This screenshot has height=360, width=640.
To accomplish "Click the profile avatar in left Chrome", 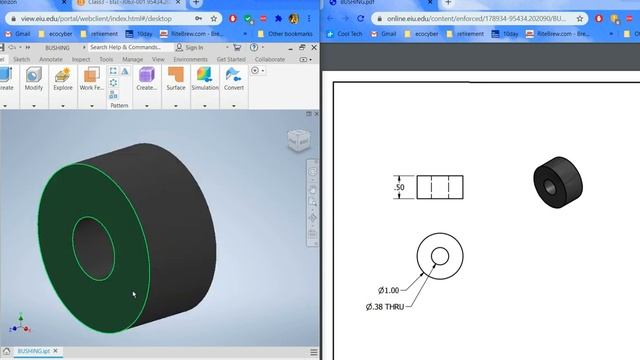I will point(293,18).
